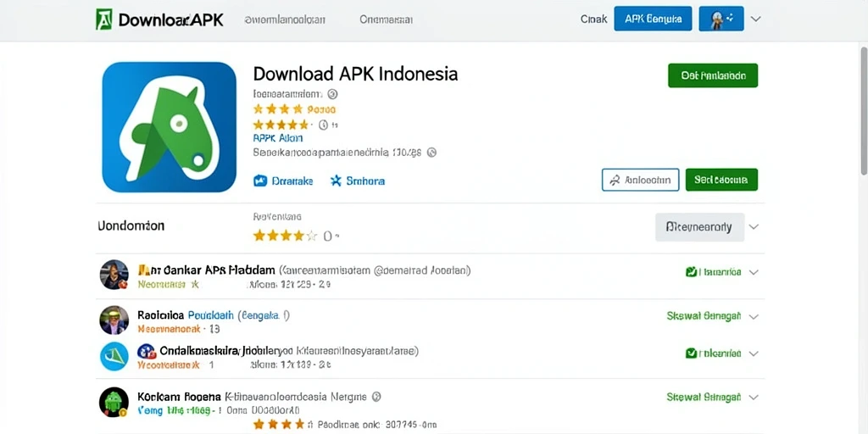The height and width of the screenshot is (434, 868).
Task: Click the orange flag icon before Gankar APs Habdam
Action: point(143,270)
